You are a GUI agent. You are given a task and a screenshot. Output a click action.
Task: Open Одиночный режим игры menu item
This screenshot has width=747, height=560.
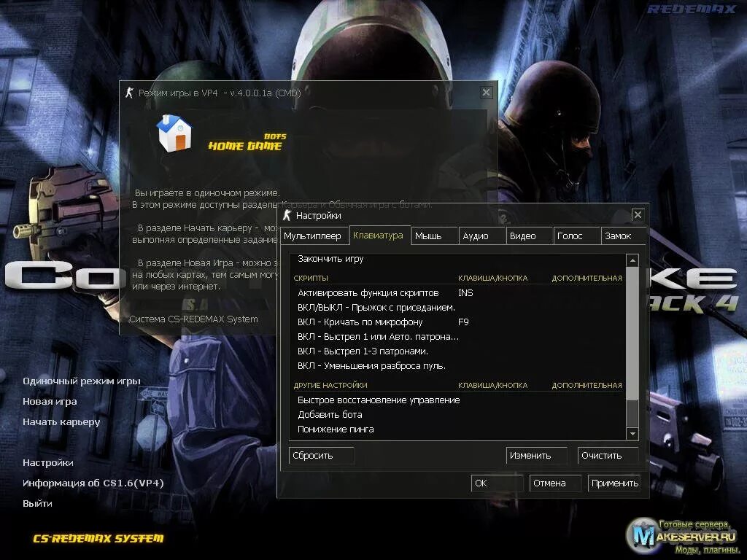[x=82, y=381]
